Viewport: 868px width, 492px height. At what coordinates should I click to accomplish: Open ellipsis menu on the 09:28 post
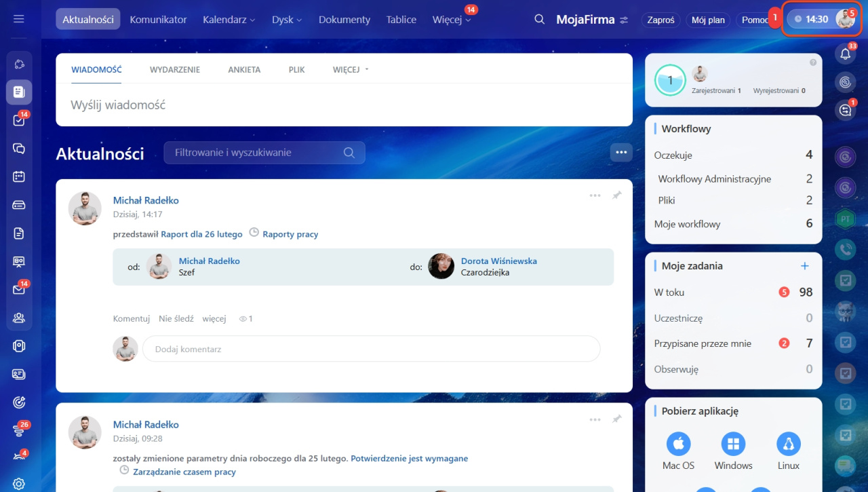coord(595,419)
